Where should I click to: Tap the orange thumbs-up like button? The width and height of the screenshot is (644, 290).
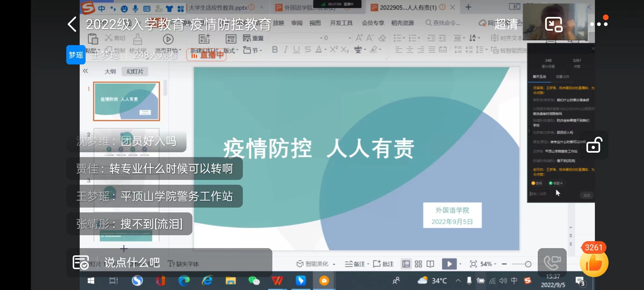pos(594,263)
